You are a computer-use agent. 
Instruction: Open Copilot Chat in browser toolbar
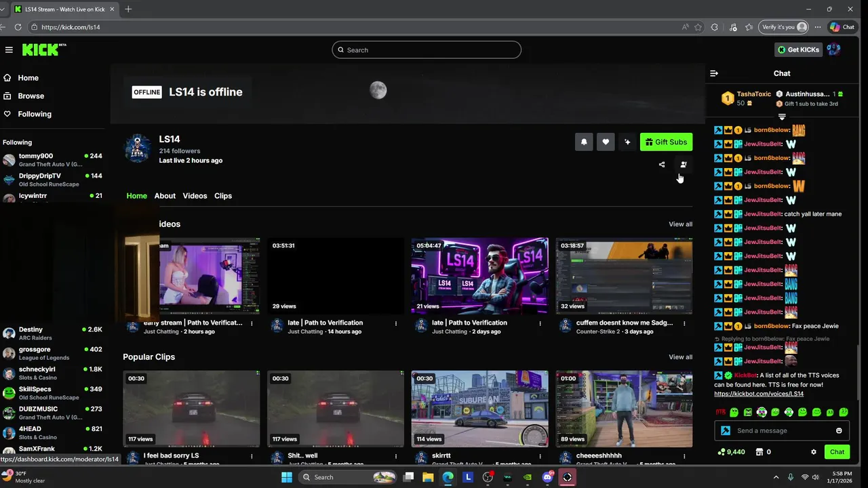click(x=842, y=27)
